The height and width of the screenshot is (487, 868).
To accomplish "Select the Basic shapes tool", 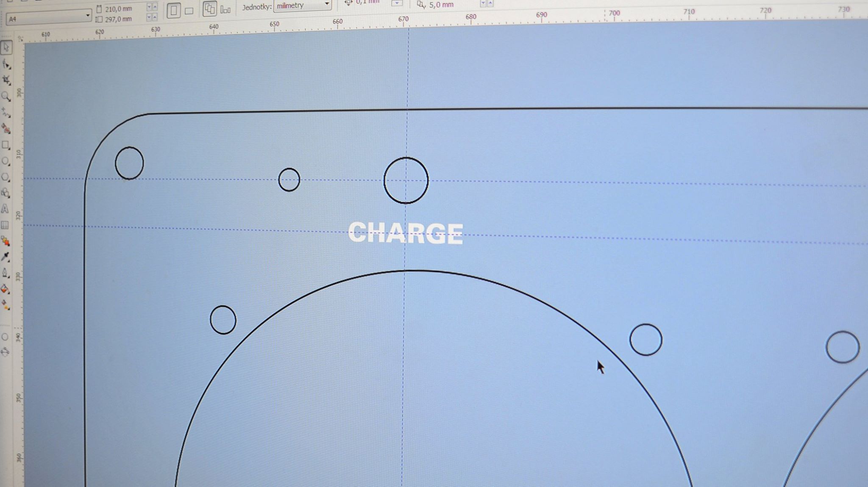I will click(6, 193).
